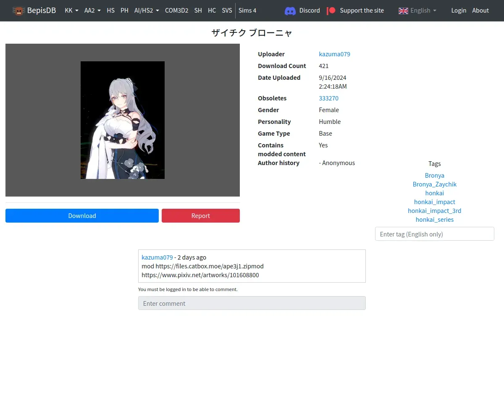Image resolution: width=504 pixels, height=420 pixels.
Task: Open obsoleted card 333270 link
Action: 328,98
